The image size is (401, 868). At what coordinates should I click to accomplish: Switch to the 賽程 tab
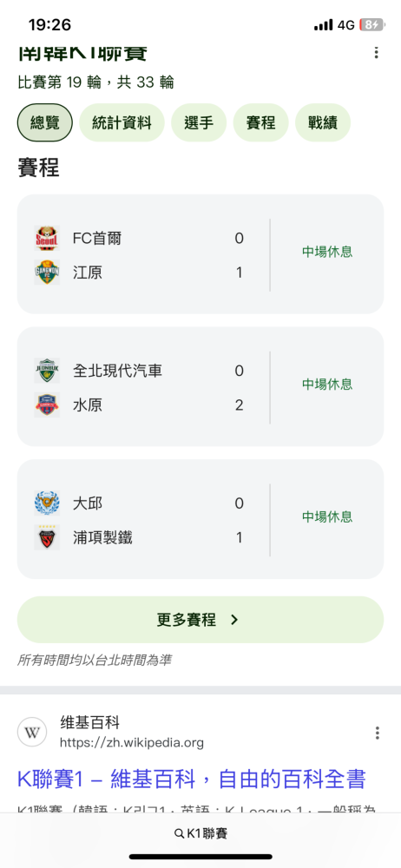point(261,123)
